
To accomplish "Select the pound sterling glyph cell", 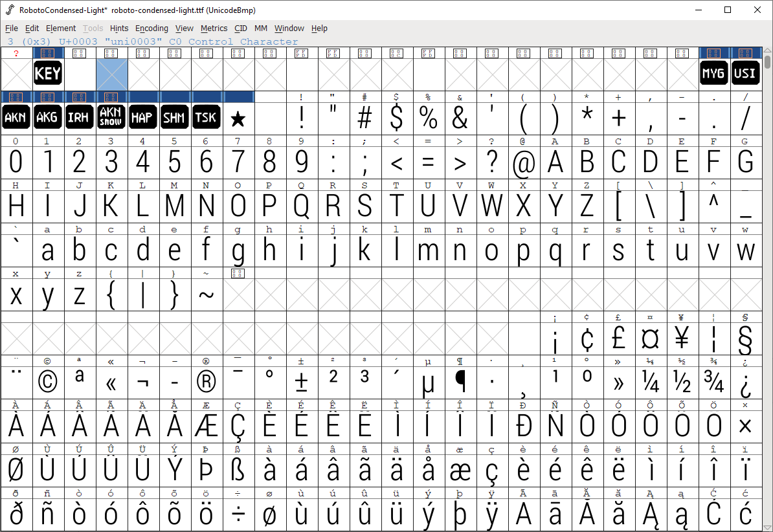I will (619, 338).
